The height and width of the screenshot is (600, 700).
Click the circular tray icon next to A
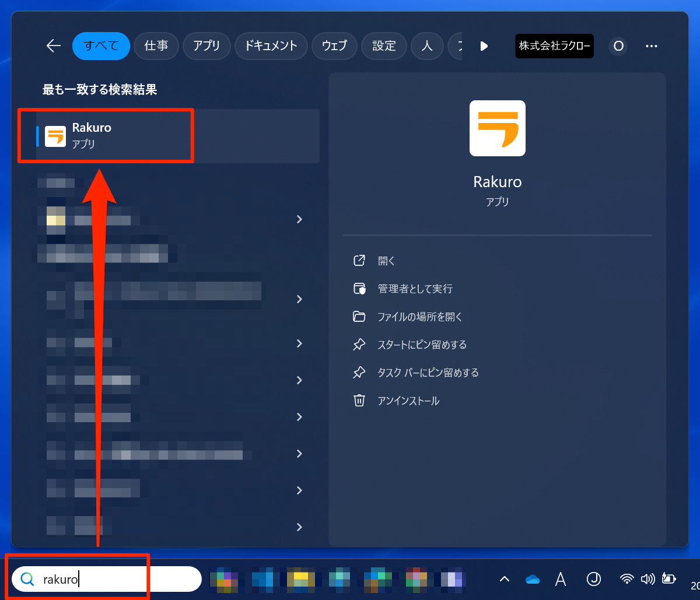[593, 579]
